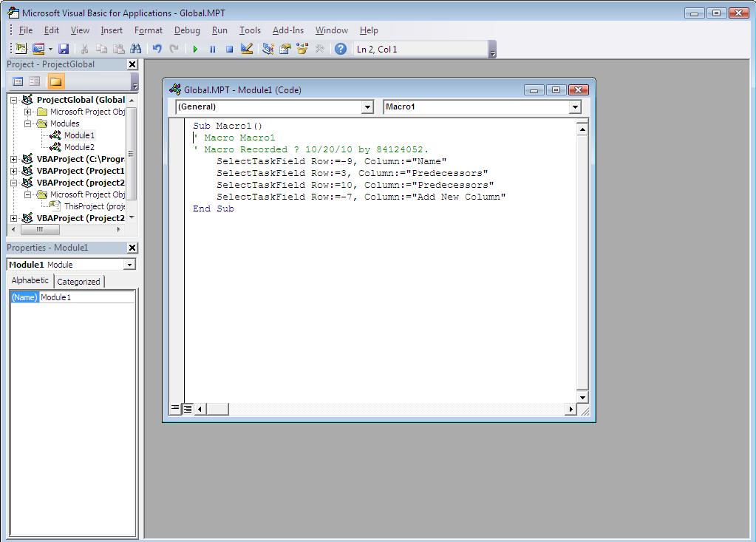Click the "Sub Macro1()" code line

228,126
